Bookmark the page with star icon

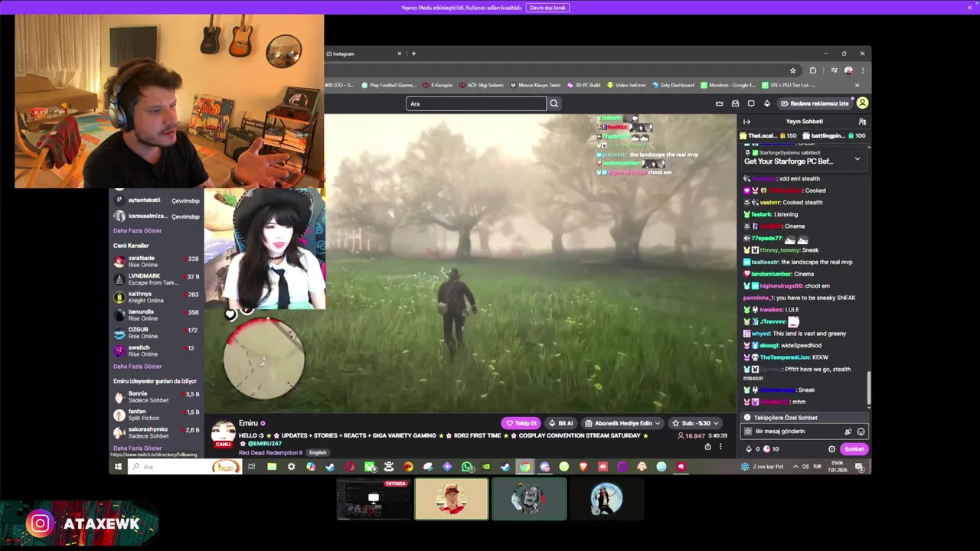pyautogui.click(x=793, y=70)
